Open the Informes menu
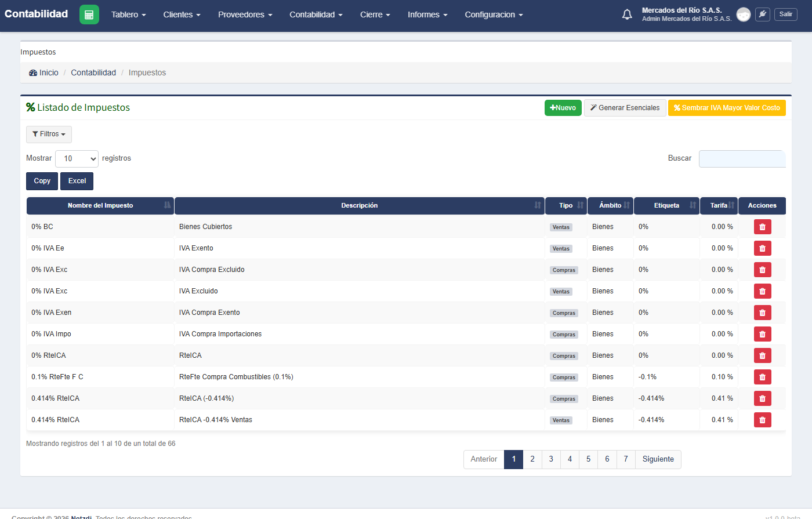This screenshot has height=519, width=812. click(427, 14)
